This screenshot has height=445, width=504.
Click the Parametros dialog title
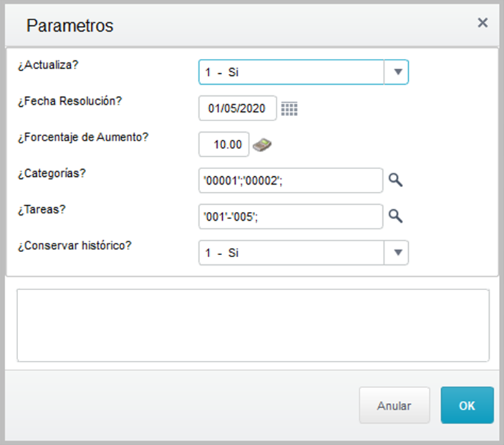coord(70,25)
